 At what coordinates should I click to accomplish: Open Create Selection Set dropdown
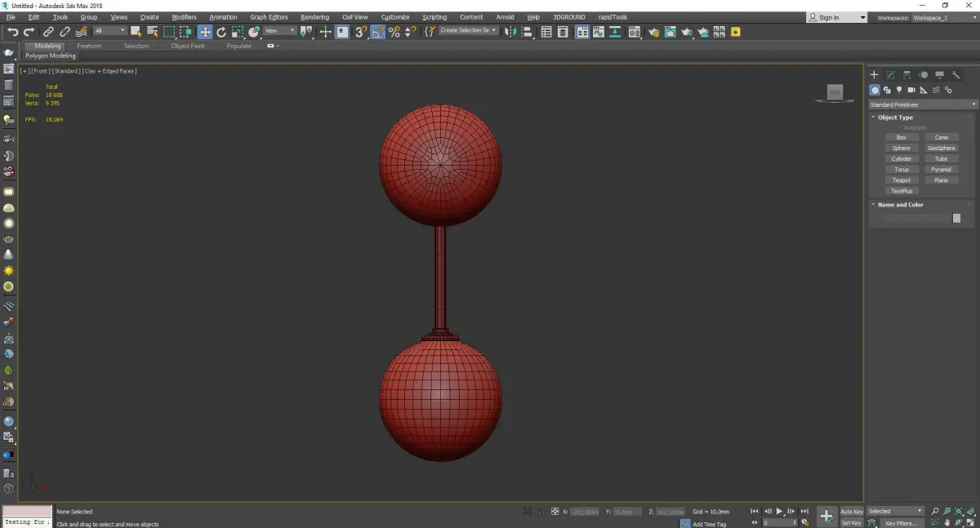[468, 31]
